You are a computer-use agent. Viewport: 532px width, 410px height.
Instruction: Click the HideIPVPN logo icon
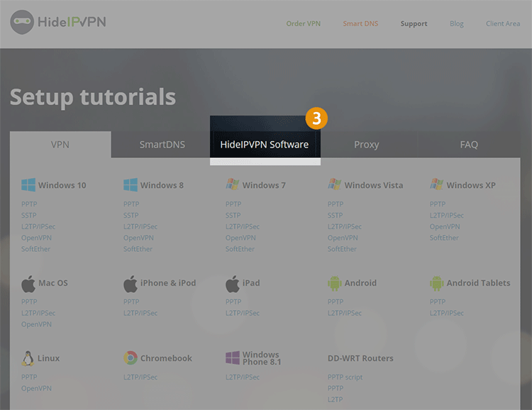[x=22, y=22]
